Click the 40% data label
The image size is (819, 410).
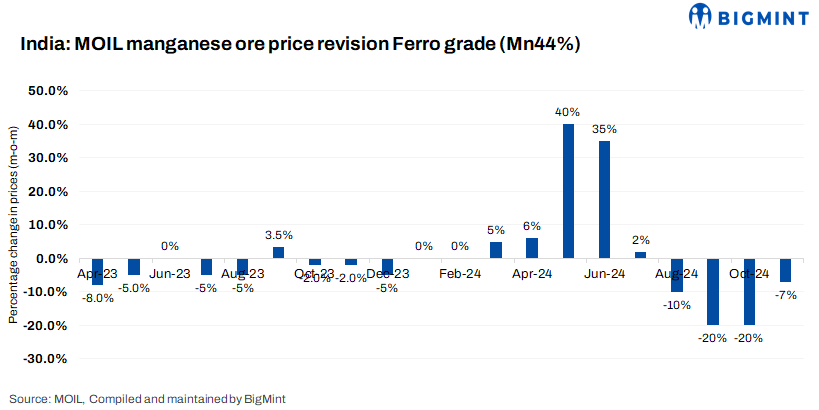(x=568, y=112)
